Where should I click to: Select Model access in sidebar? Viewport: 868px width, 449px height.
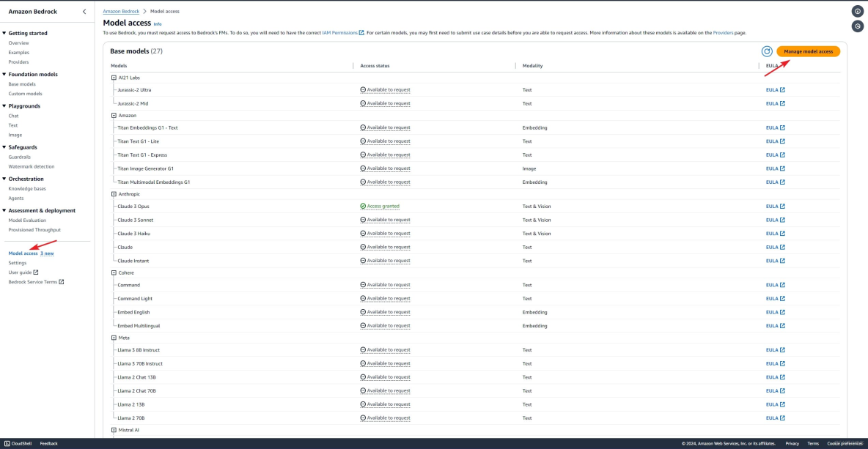23,253
